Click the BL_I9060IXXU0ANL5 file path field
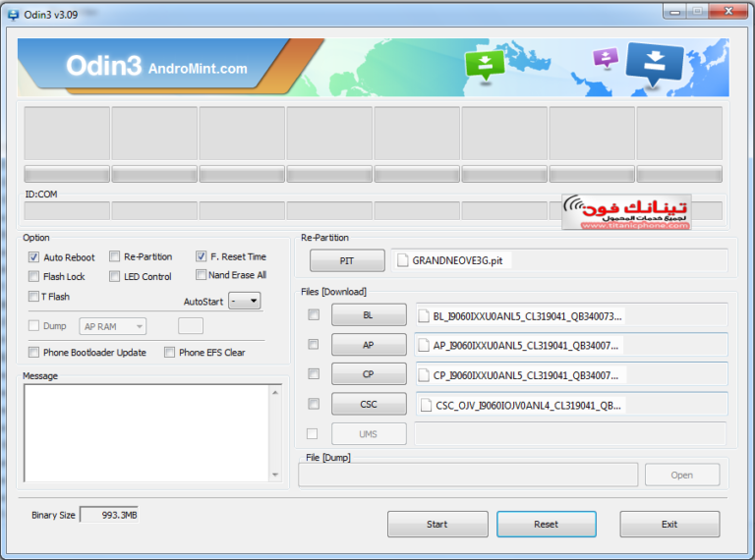This screenshot has height=560, width=755. pyautogui.click(x=571, y=315)
